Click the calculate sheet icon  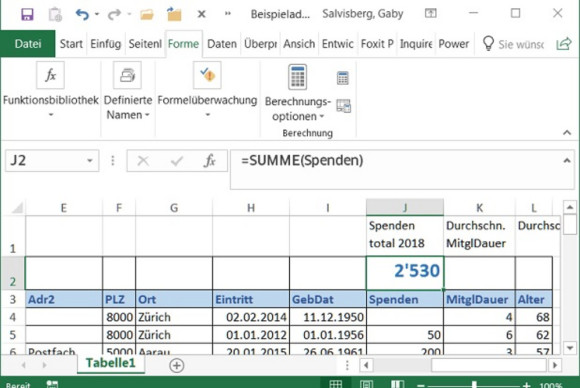click(x=343, y=106)
